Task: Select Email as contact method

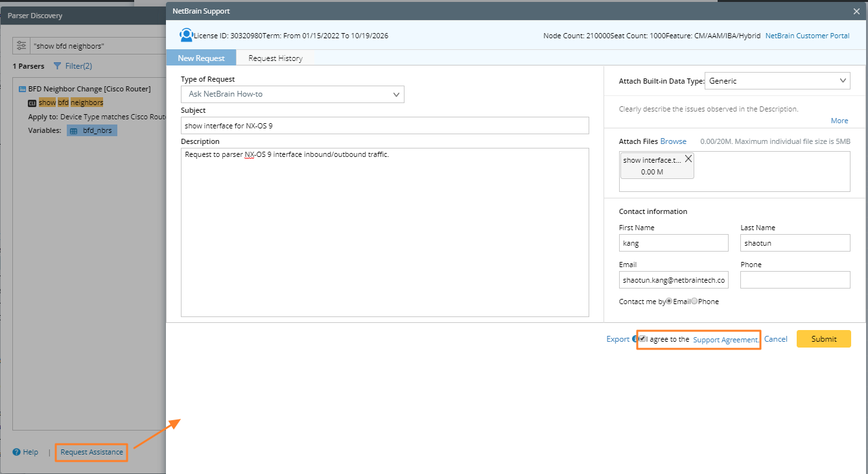Action: click(669, 302)
